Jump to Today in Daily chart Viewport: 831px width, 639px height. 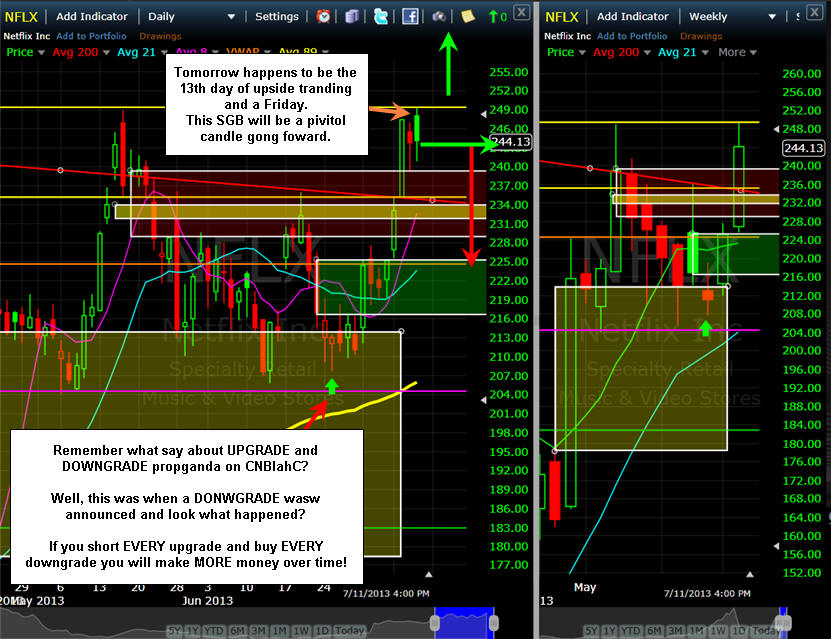[349, 631]
